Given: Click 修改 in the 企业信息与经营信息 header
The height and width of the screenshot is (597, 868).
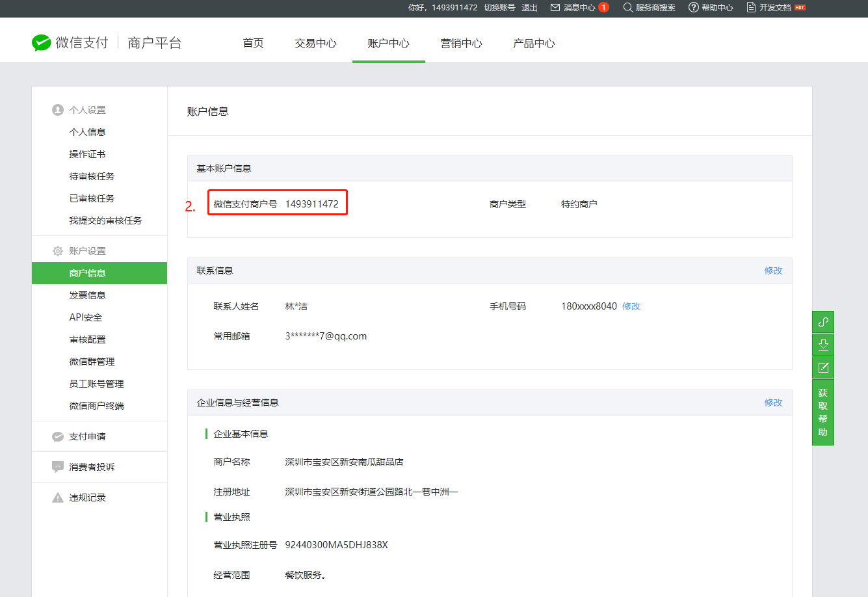Looking at the screenshot, I should tap(773, 403).
